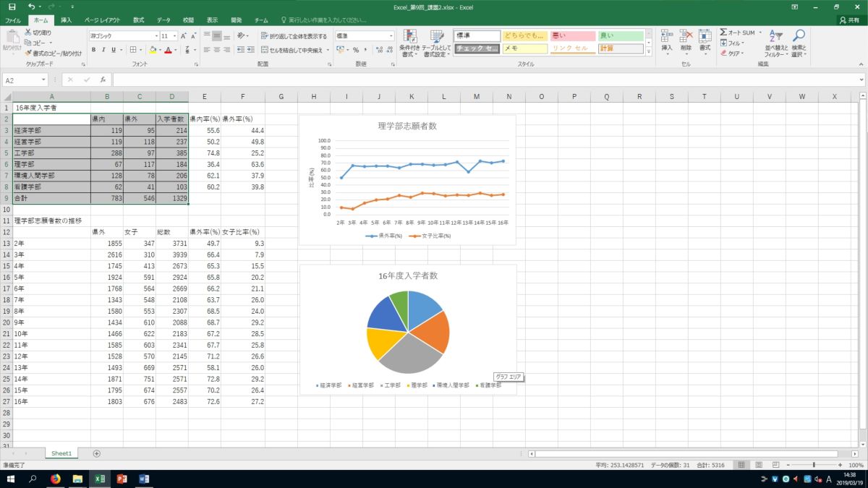Viewport: 868px width, 488px height.
Task: Activate format painter 書式のコピー/貼り付け
Action: click(53, 53)
